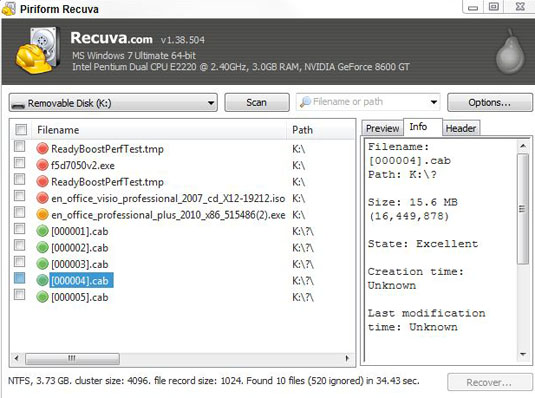Switch to the Preview tab
Screen dimensions: 535x398
point(382,128)
